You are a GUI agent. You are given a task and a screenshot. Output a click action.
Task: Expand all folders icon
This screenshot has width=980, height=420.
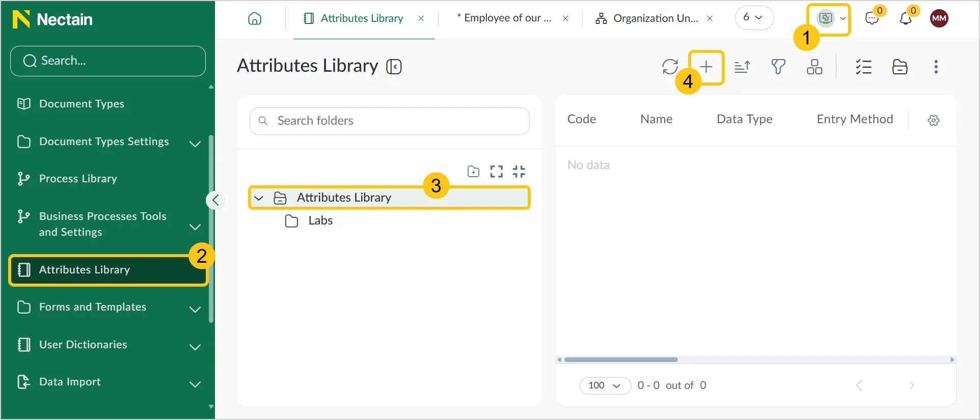coord(497,172)
